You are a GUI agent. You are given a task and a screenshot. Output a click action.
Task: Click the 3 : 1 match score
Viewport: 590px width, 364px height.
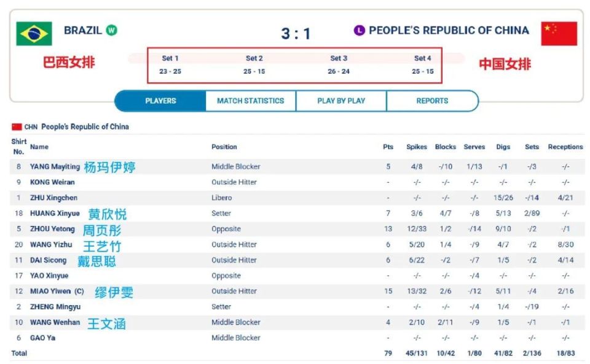click(x=296, y=33)
